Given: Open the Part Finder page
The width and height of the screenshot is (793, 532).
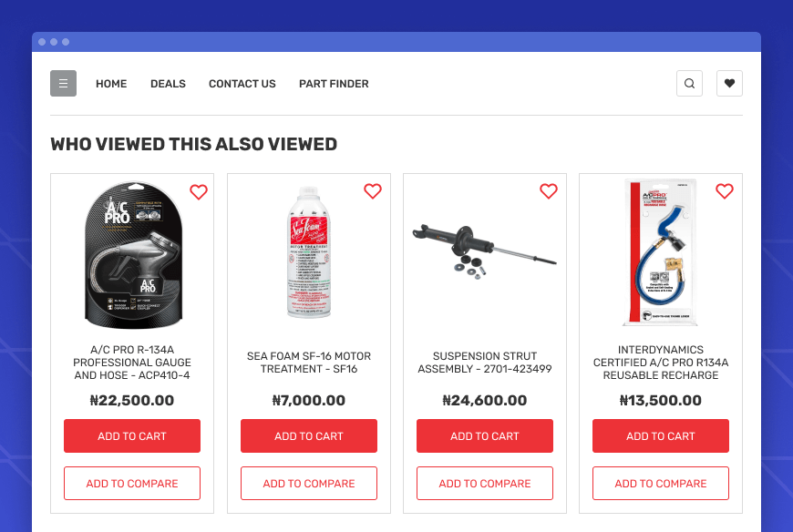Looking at the screenshot, I should tap(334, 84).
